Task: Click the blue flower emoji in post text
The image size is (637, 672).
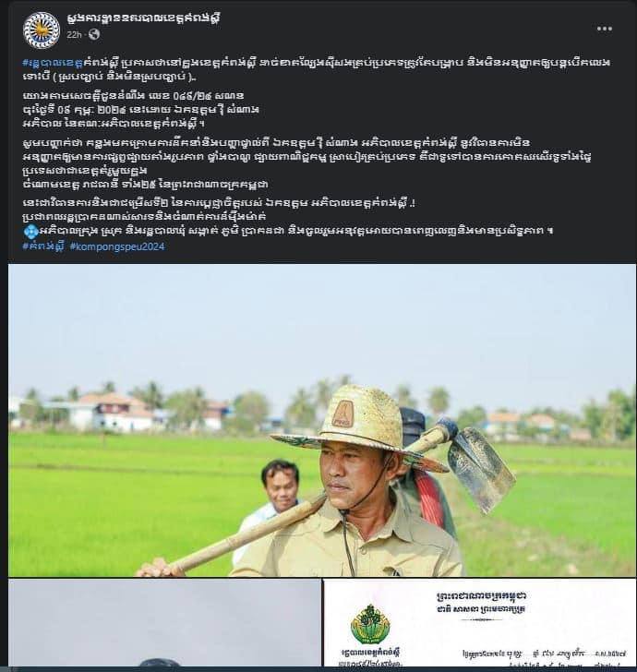Action: click(x=30, y=232)
